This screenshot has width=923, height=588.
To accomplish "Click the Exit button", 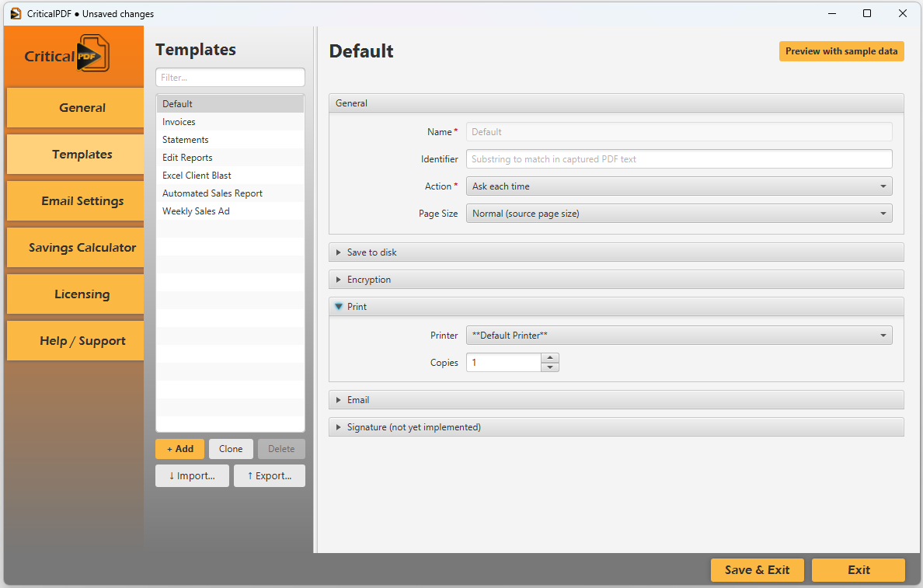I will [x=859, y=570].
